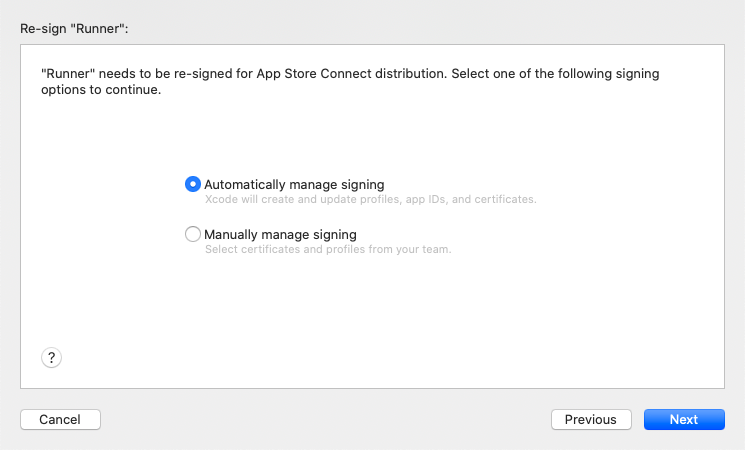Click the "signing options to continue" instruction line

pos(101,90)
